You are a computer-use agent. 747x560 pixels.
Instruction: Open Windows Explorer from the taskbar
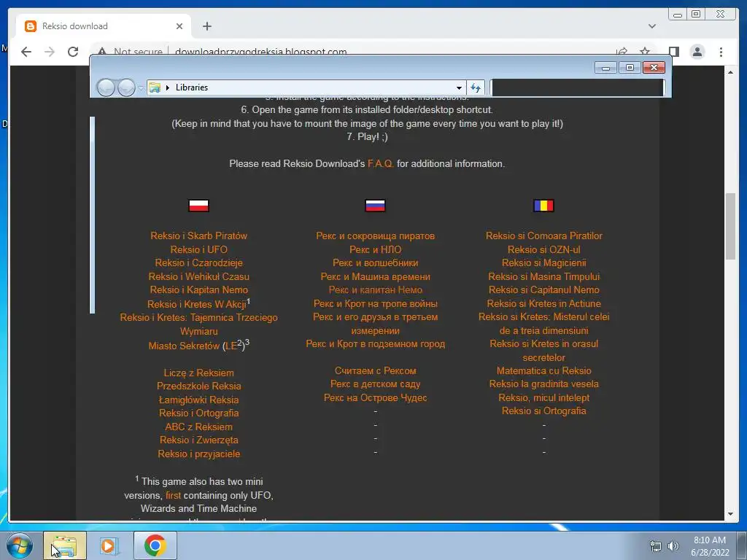pos(65,545)
